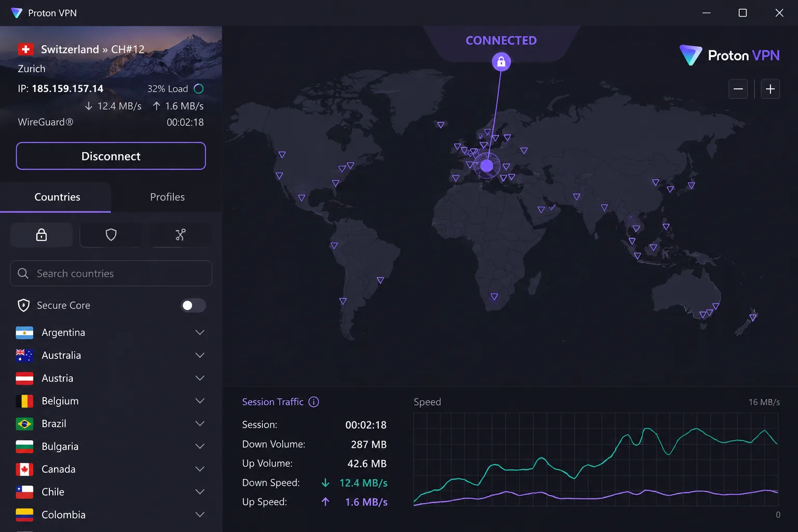Screen dimensions: 798x532
Task: Zoom in the map with plus
Action: (x=770, y=89)
